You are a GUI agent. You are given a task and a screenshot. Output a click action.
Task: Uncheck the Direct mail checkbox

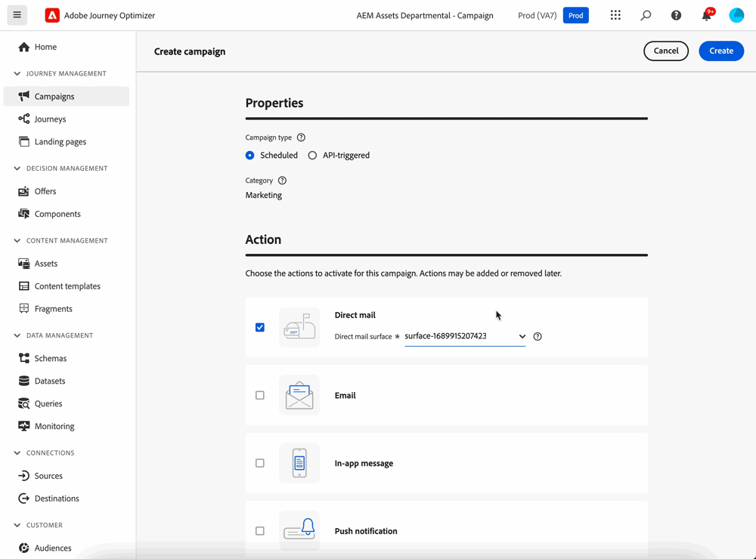point(260,328)
